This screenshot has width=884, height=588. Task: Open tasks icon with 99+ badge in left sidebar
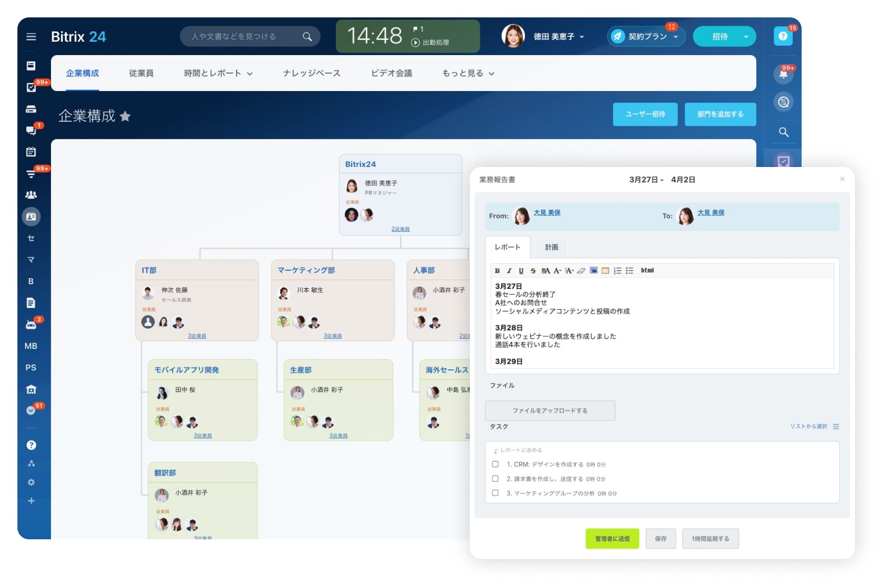pos(31,88)
